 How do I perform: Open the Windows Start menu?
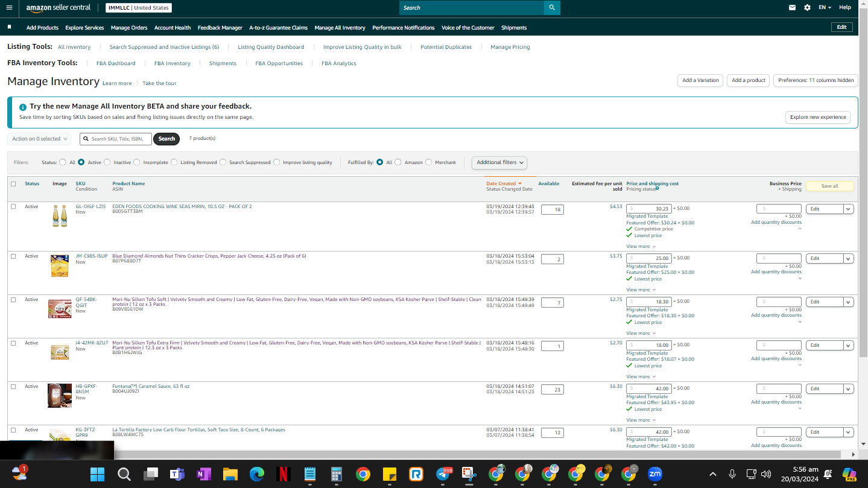click(x=97, y=474)
